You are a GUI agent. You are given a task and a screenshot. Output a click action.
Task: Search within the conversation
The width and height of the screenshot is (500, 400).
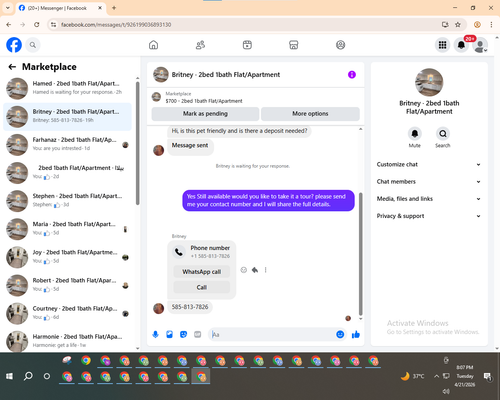pyautogui.click(x=443, y=134)
